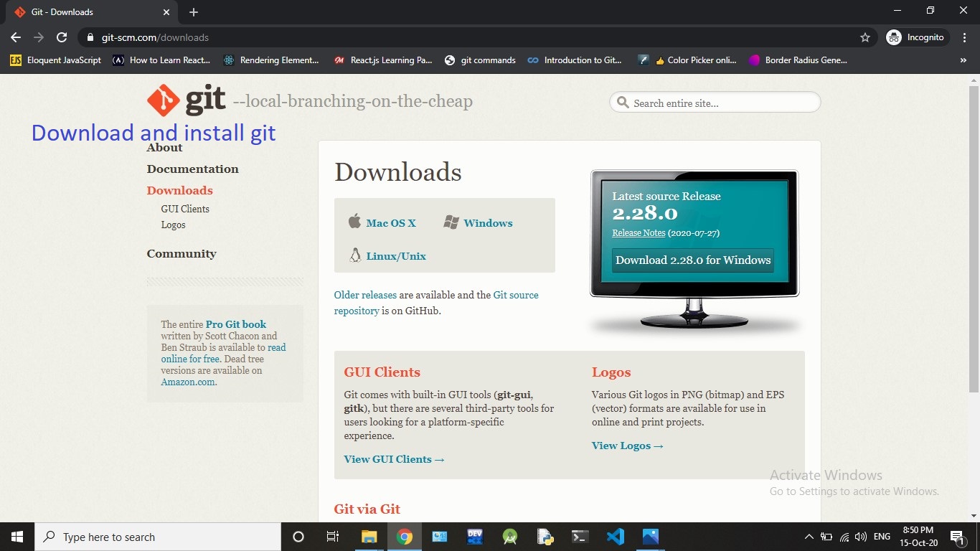Open the volume control in tray
The height and width of the screenshot is (551, 980).
861,537
